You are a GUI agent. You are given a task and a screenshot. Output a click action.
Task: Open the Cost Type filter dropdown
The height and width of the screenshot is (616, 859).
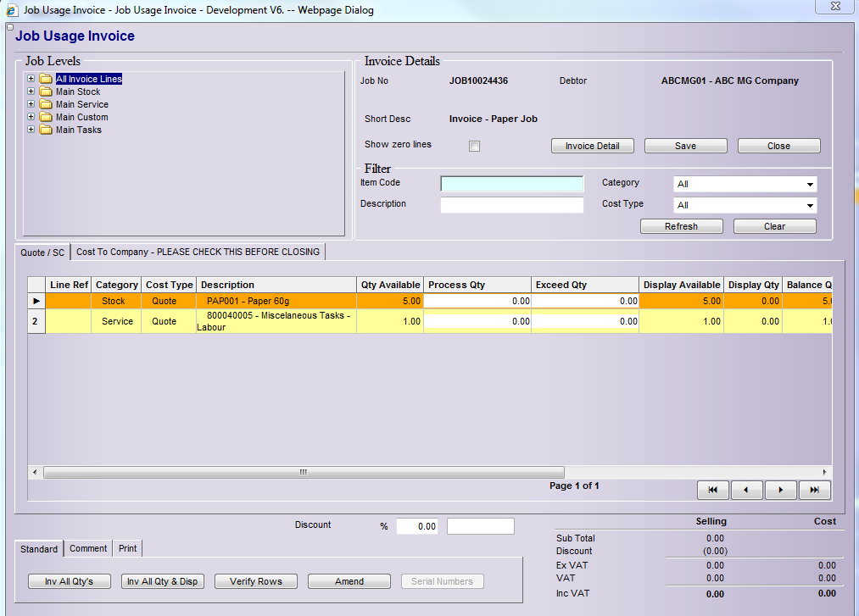810,205
